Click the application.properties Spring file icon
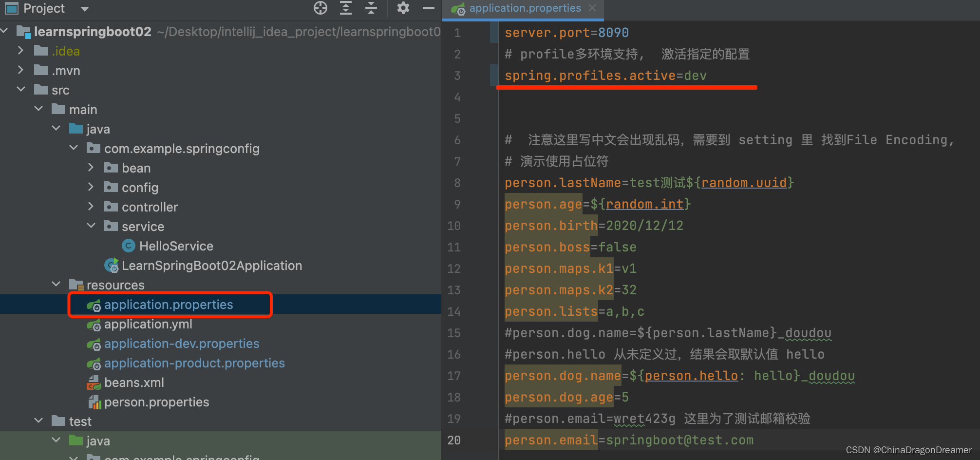Screen dimensions: 980x460 point(94,305)
